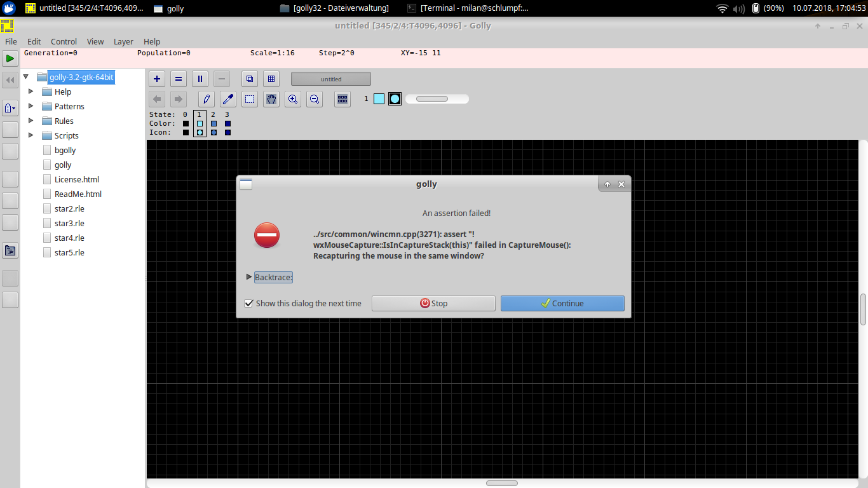
Task: Select state 2 color swatch
Action: click(x=214, y=123)
